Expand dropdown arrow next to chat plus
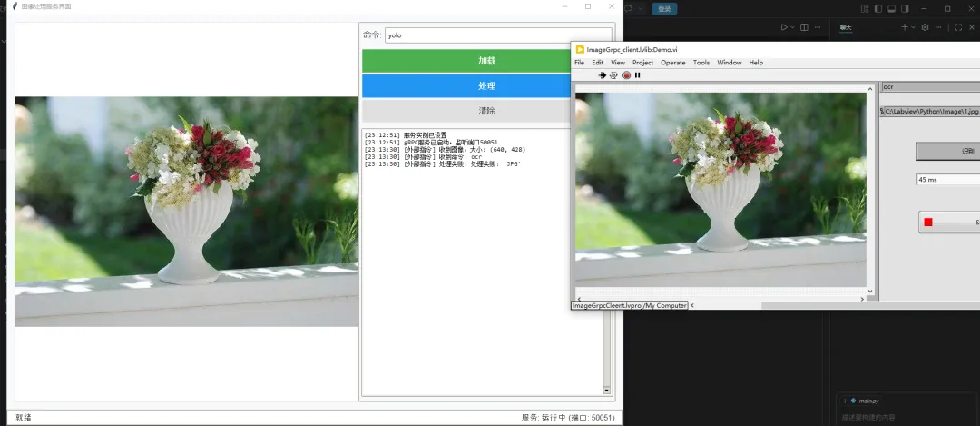980x426 pixels. (913, 27)
